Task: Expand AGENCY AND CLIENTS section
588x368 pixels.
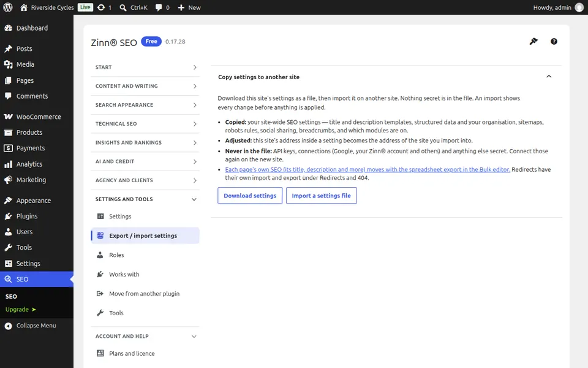Action: pyautogui.click(x=145, y=180)
